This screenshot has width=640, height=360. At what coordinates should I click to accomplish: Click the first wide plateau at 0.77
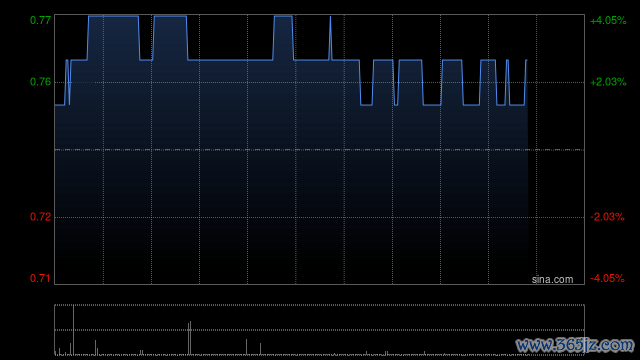113,16
